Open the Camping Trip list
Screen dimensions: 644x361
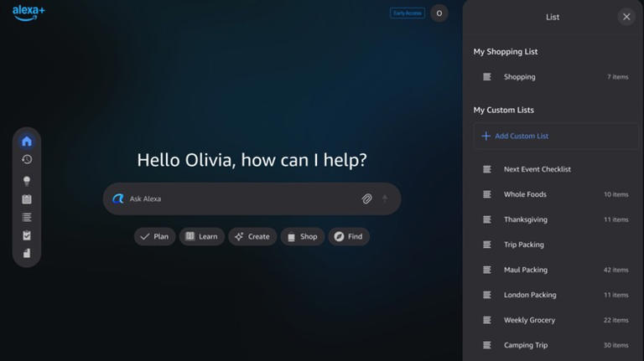pyautogui.click(x=554, y=345)
